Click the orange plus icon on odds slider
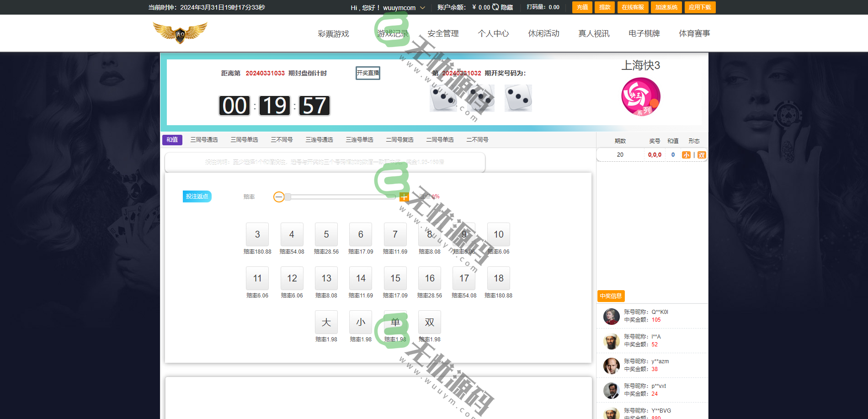 (x=404, y=197)
